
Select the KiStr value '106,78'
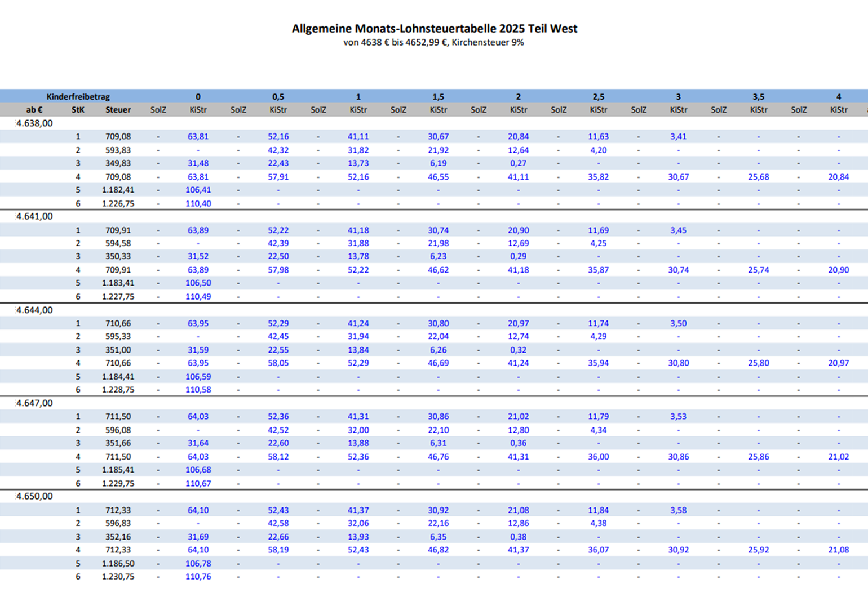click(x=198, y=563)
